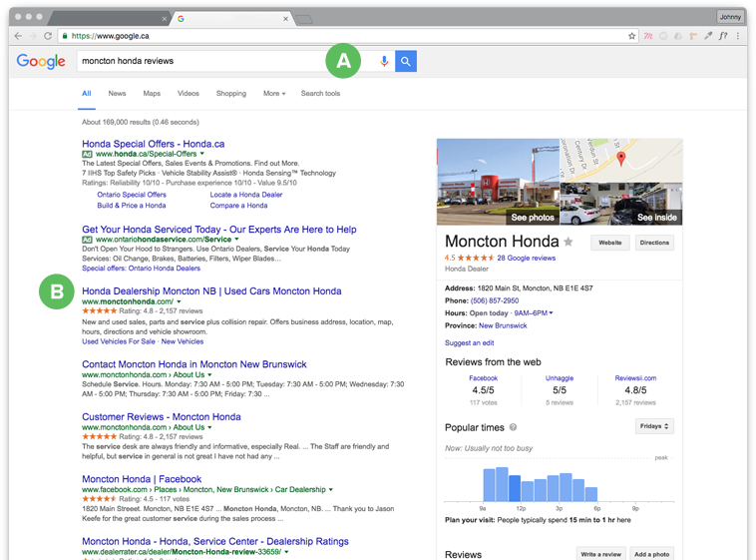756x560 pixels.
Task: Click the See inside thumbnail
Action: click(x=621, y=204)
